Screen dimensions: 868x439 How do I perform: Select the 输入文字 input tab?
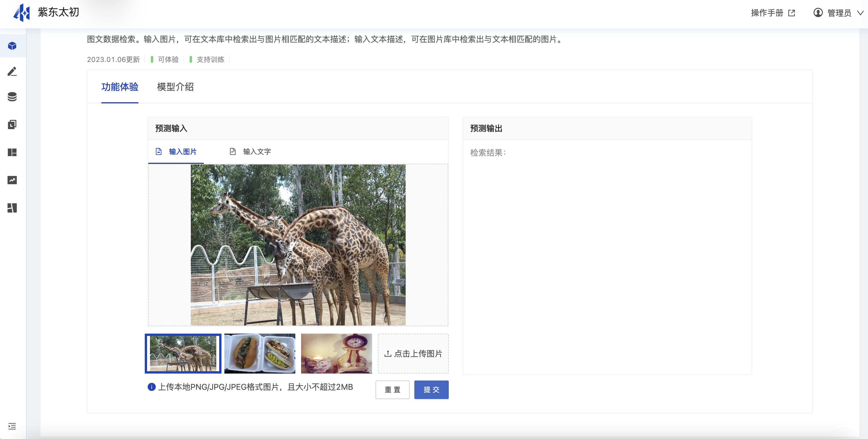click(250, 152)
